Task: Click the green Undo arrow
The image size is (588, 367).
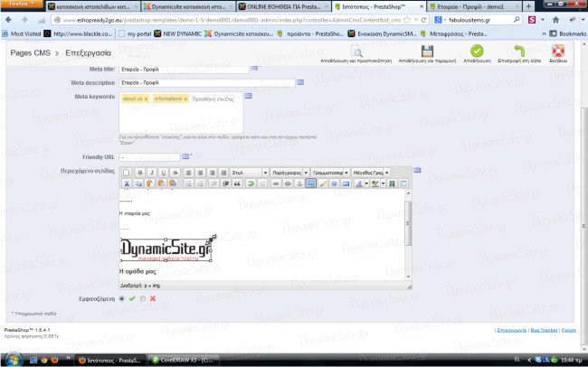Action: (251, 183)
